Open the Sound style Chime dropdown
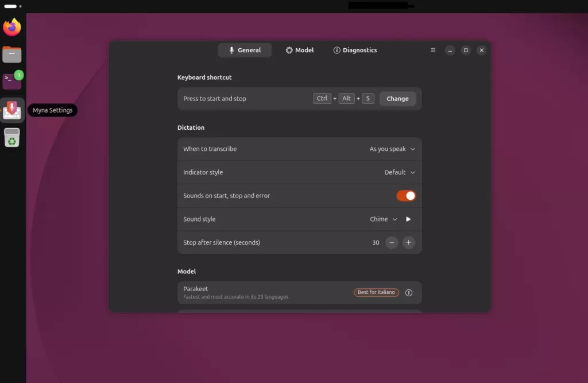588x383 pixels. pos(383,219)
